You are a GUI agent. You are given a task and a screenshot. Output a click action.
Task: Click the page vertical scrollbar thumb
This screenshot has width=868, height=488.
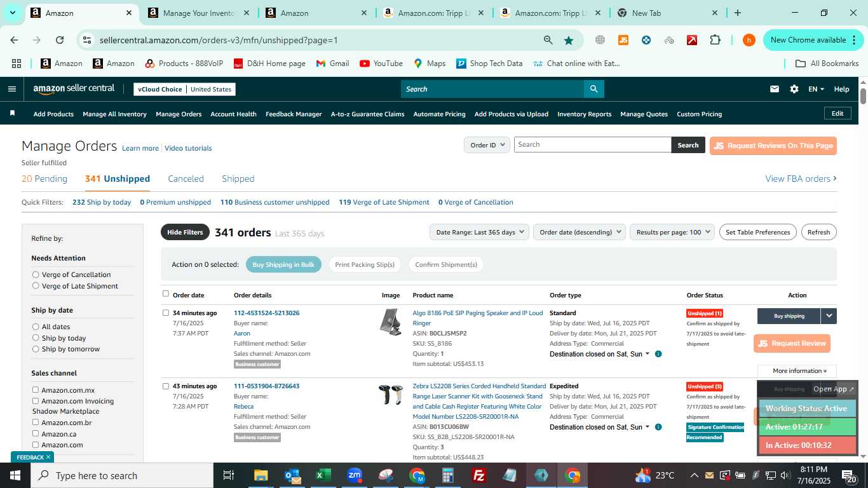(x=863, y=97)
